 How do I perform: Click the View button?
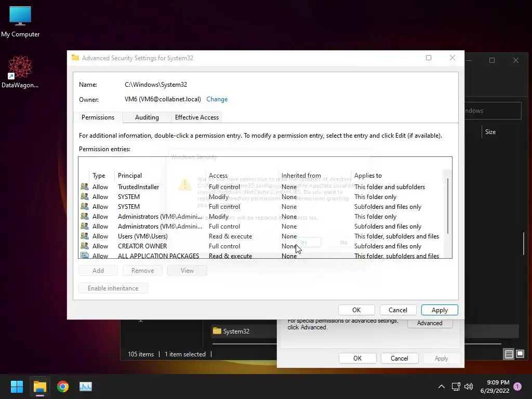[187, 270]
